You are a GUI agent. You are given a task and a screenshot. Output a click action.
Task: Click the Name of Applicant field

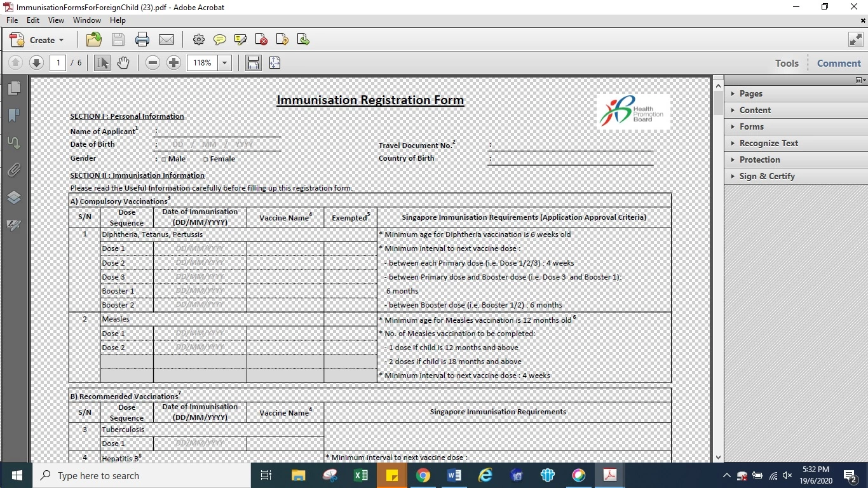[x=217, y=131]
